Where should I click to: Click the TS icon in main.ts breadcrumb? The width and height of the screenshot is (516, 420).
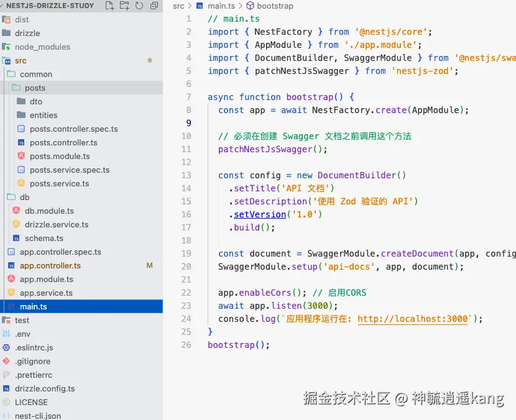point(200,6)
